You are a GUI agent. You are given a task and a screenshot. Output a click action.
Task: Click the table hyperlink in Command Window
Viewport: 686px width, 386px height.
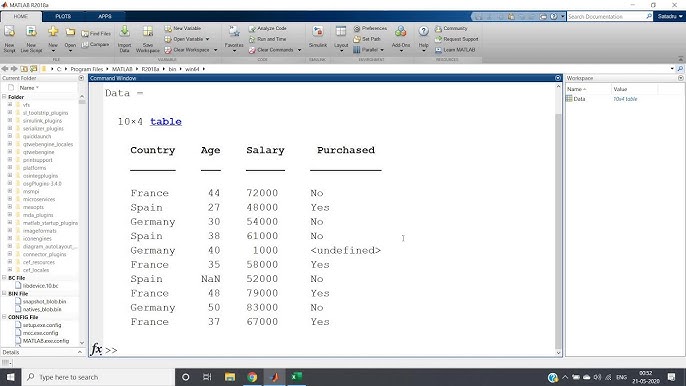tap(166, 122)
